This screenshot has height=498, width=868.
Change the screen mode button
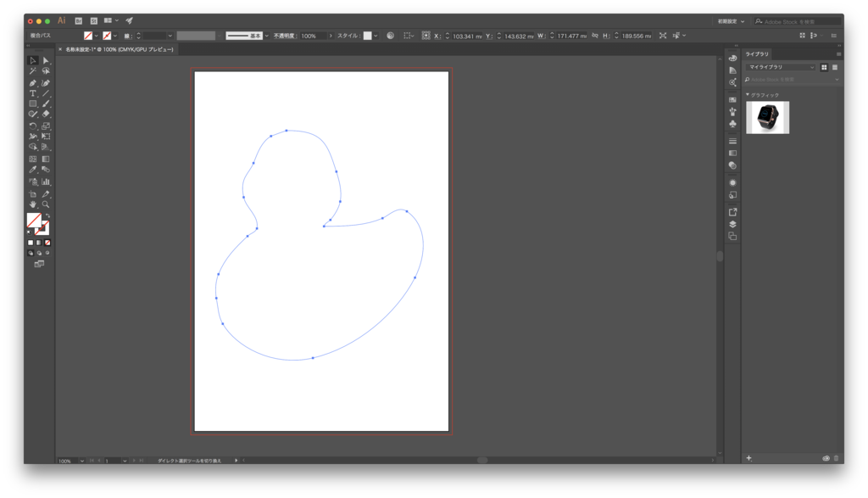click(39, 264)
